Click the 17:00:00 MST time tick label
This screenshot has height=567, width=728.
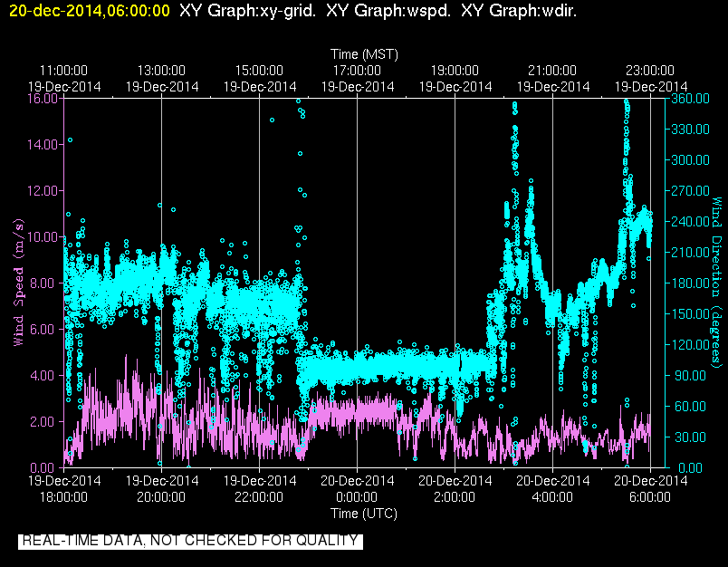click(x=357, y=71)
